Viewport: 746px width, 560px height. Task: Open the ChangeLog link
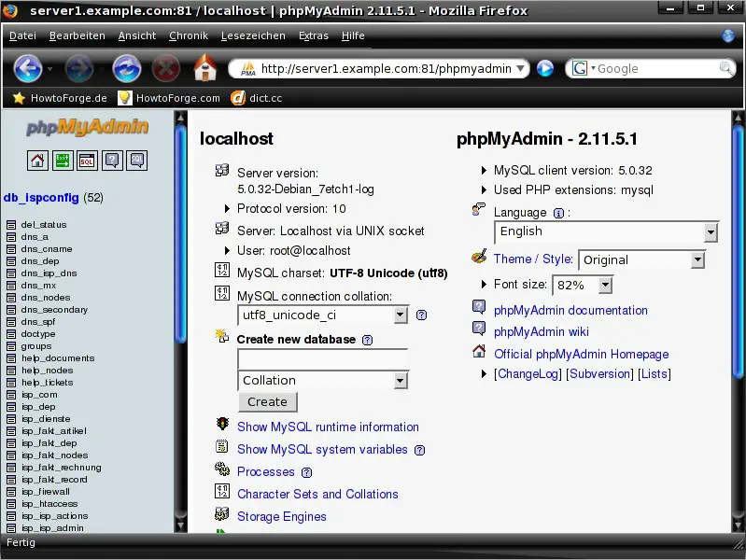click(528, 374)
